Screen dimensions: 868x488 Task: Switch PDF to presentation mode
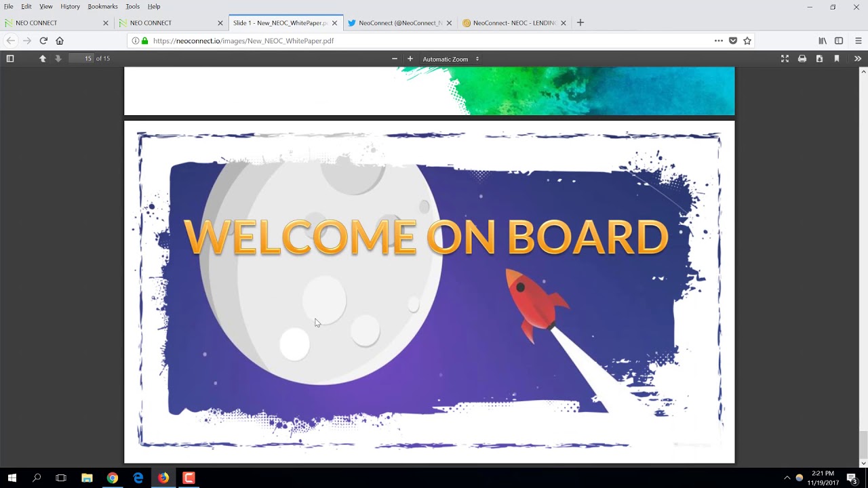coord(785,59)
